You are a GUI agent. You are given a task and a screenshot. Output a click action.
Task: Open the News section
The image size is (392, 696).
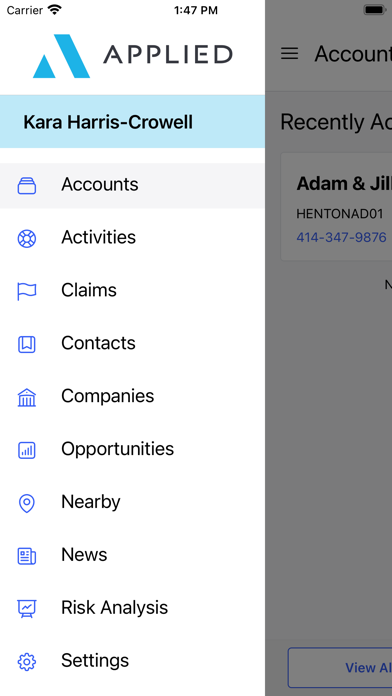pyautogui.click(x=132, y=555)
